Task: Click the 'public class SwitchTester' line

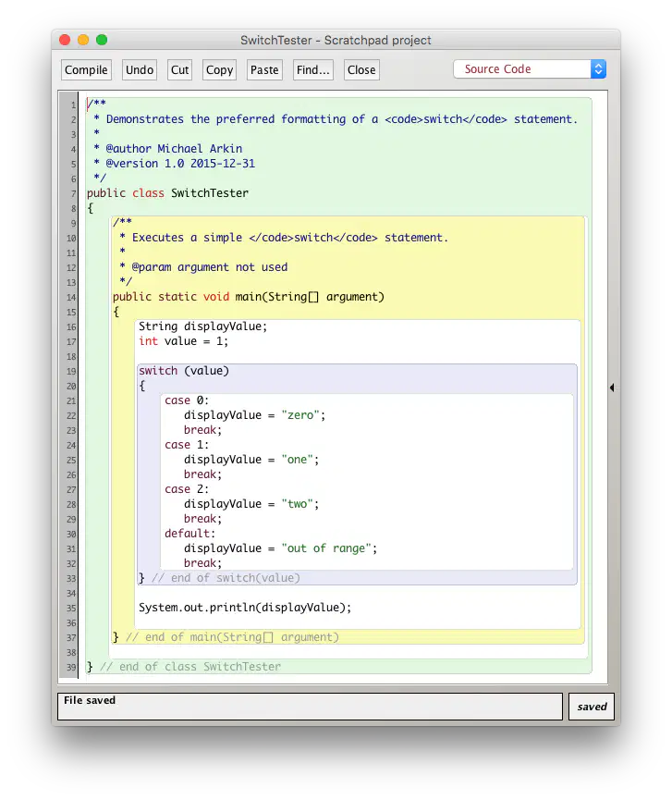Action: point(167,193)
